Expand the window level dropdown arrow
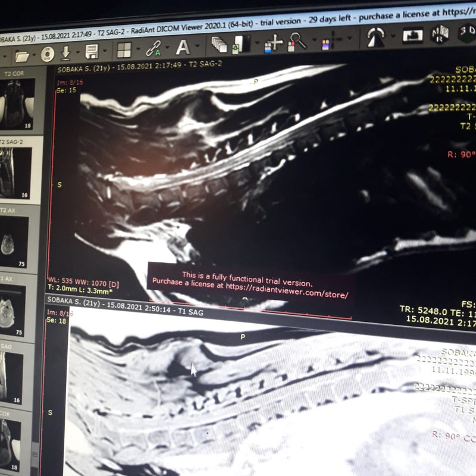The image size is (476, 476). (258, 42)
